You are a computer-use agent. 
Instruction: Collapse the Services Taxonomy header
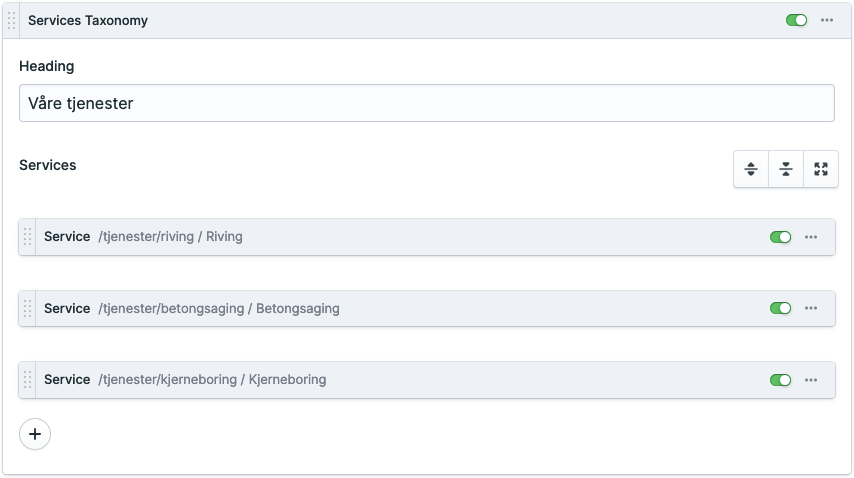pyautogui.click(x=400, y=20)
